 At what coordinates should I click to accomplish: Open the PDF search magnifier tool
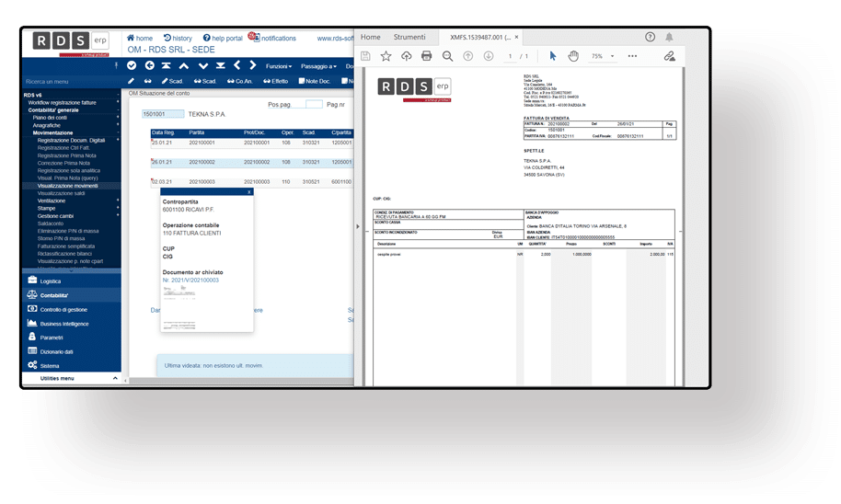447,56
